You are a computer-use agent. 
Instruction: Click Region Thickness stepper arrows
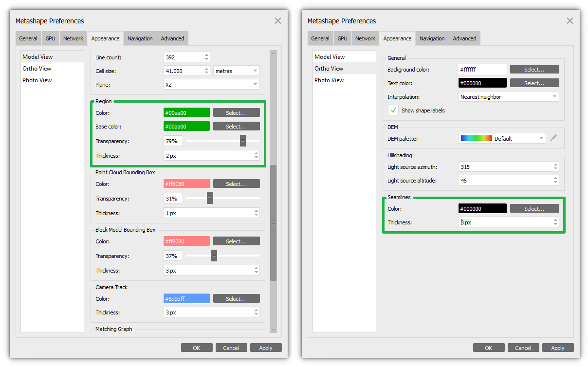(257, 156)
